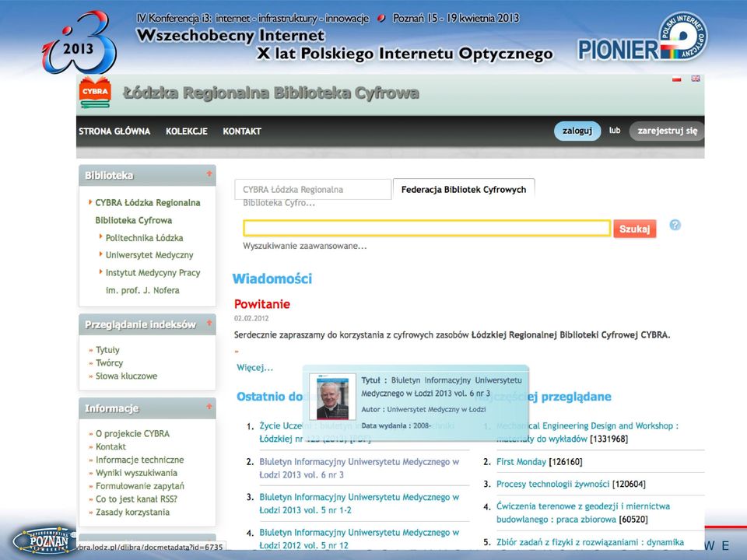The image size is (747, 560).
Task: Click the Wiadomości section heading
Action: coord(272,278)
